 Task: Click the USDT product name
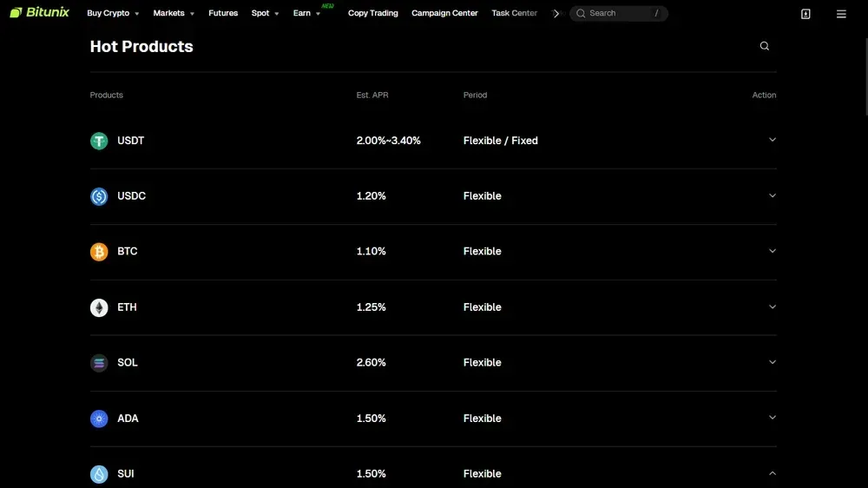pyautogui.click(x=131, y=141)
